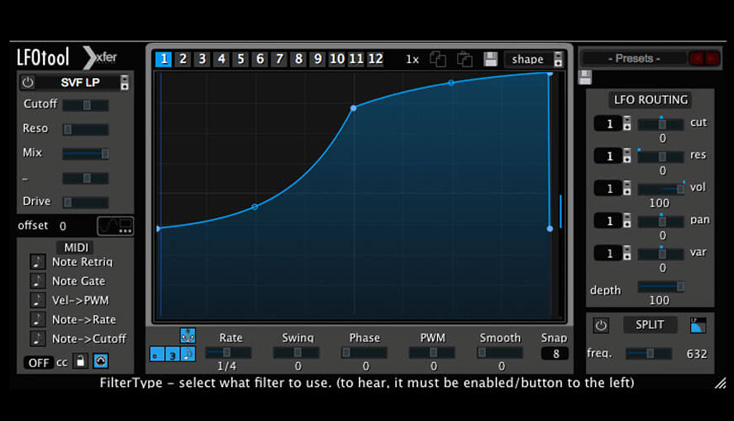Viewport: 734px width, 421px height.
Task: Change graph number for res routing
Action: click(x=627, y=156)
